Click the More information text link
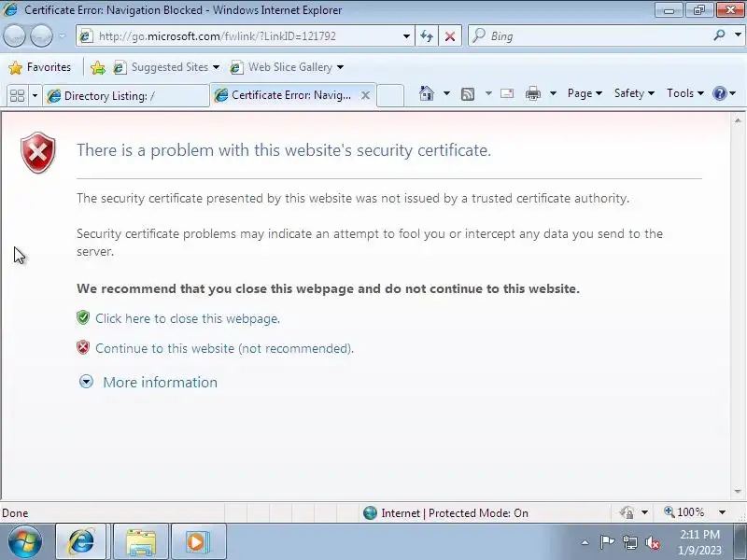The image size is (747, 560). coord(160,383)
